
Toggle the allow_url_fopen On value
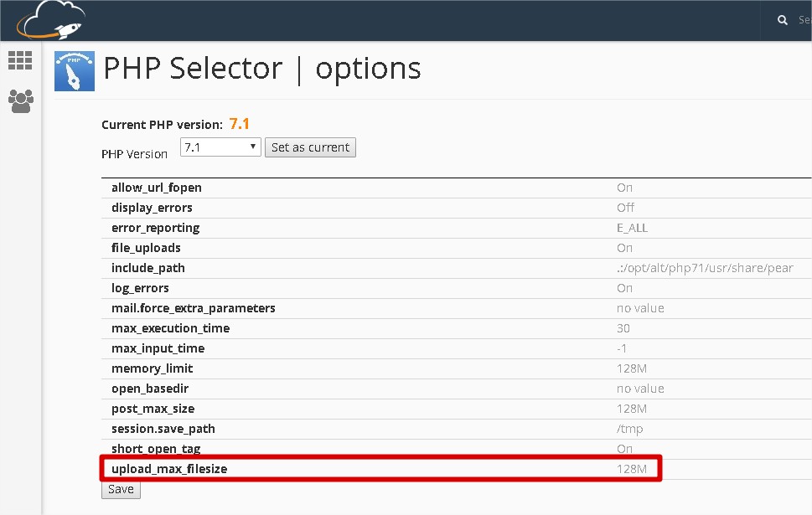pos(624,188)
